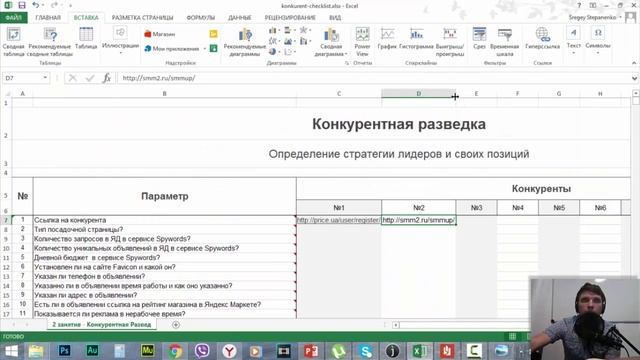The width and height of the screenshot is (640, 360).
Task: Switch to the РАЗМЕТКА СТРАНИЦЫ tab
Action: [142, 18]
